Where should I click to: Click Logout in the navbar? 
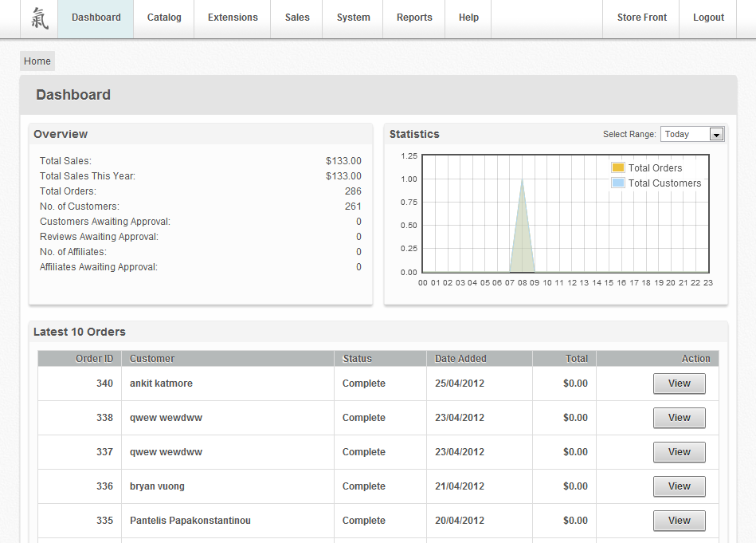(x=708, y=18)
